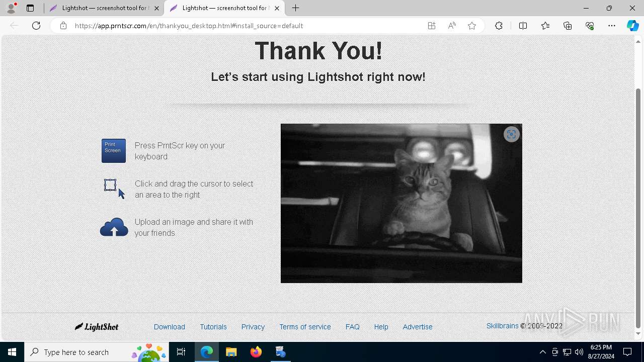Screen dimensions: 644x362
Task: Open File Explorer from the taskbar
Action: [x=231, y=352]
